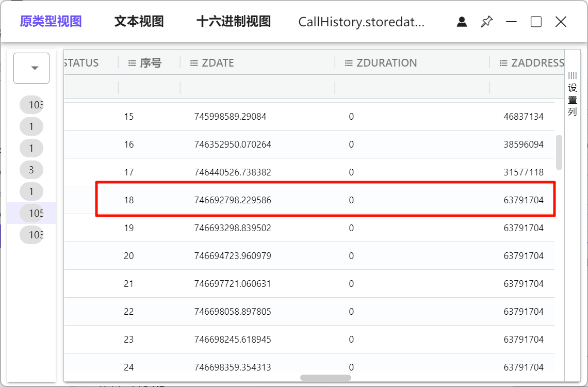Select the badge labeled 3 in sidebar
The width and height of the screenshot is (588, 387).
point(31,170)
